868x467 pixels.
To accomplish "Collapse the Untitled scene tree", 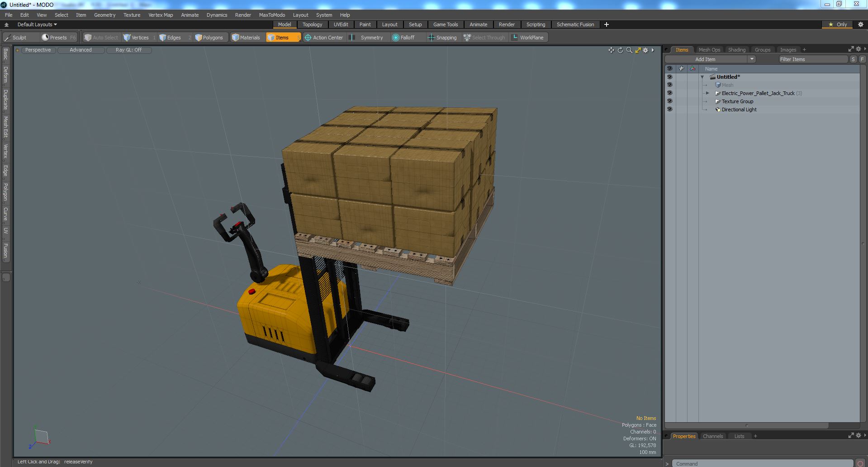I will point(702,77).
